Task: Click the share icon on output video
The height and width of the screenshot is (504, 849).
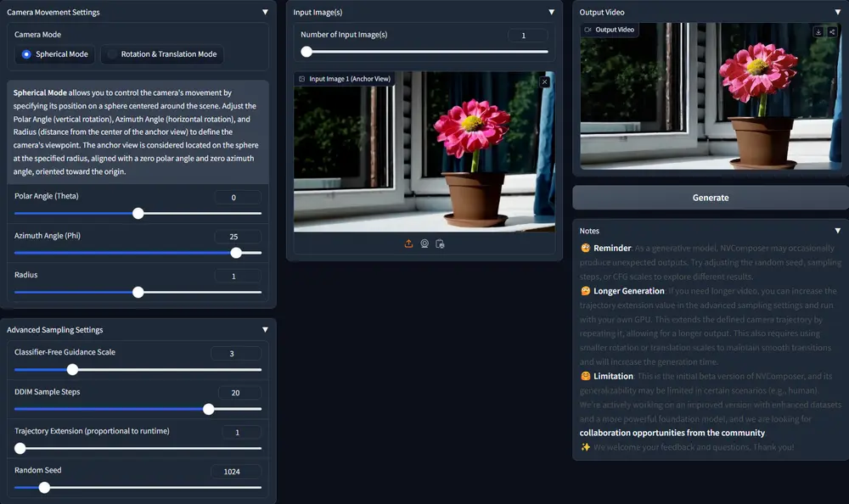Action: click(832, 32)
